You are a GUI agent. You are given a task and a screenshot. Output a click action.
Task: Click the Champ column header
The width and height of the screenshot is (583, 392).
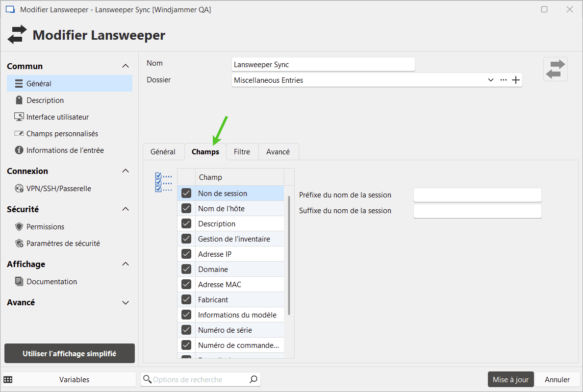click(x=239, y=177)
